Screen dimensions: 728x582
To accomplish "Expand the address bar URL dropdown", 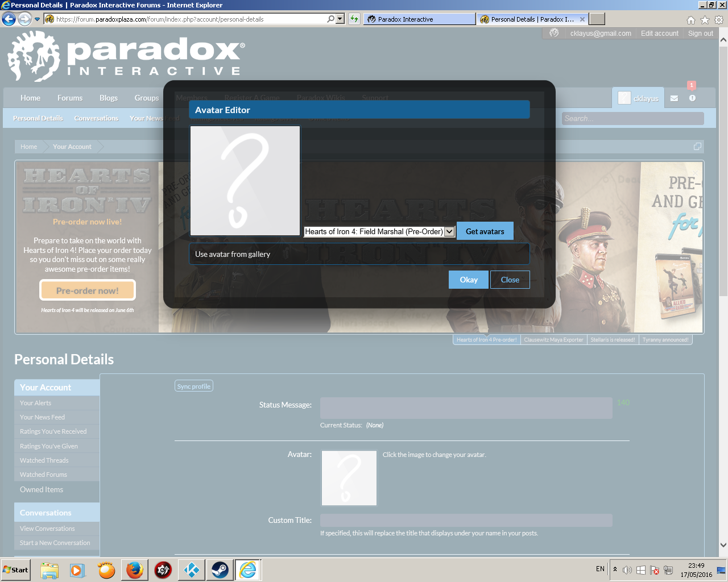I will (340, 19).
